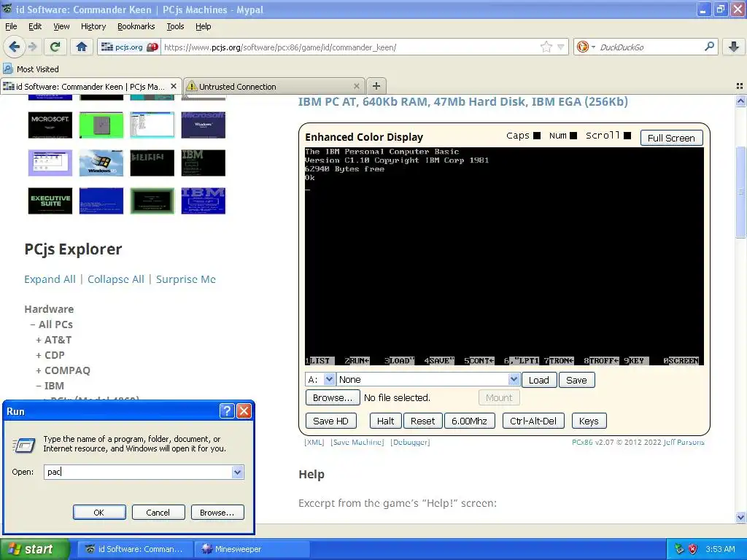
Task: Open the diskette list dropdown showing None
Action: click(427, 379)
